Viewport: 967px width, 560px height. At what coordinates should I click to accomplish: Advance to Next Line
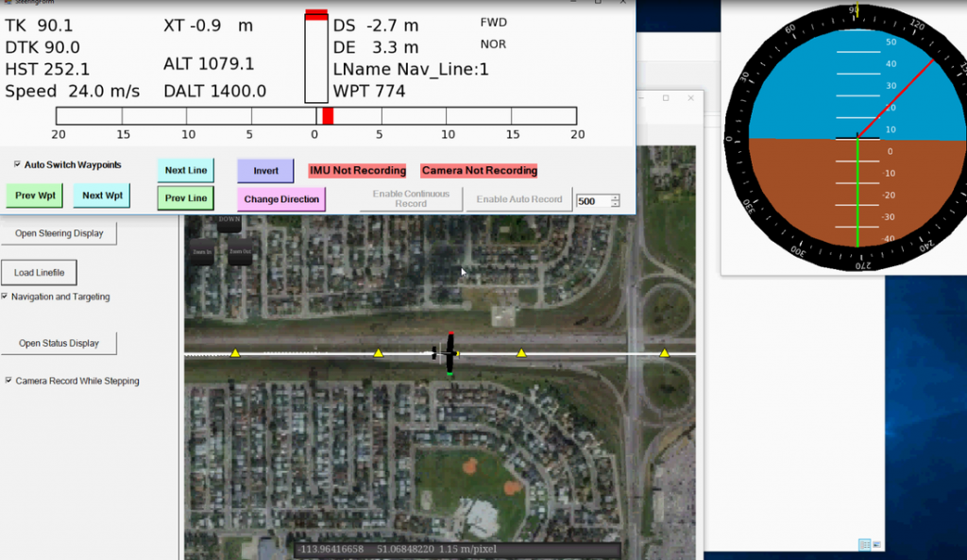click(x=185, y=171)
